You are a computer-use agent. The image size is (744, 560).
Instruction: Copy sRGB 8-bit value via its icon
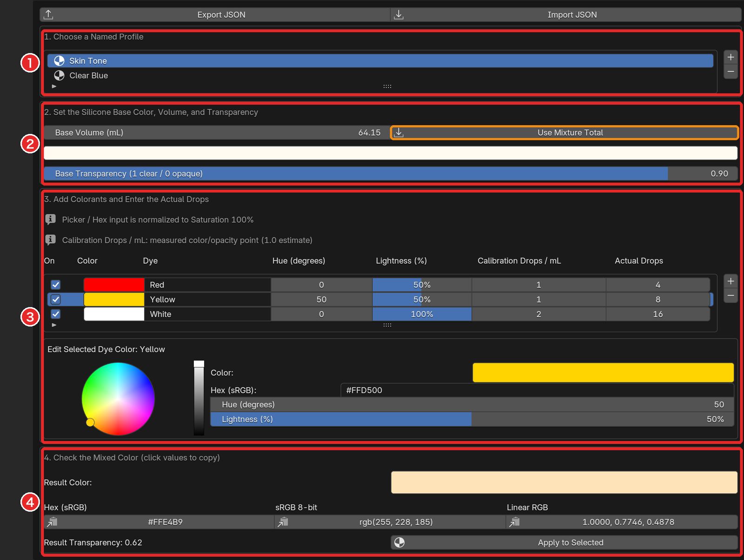pos(283,522)
